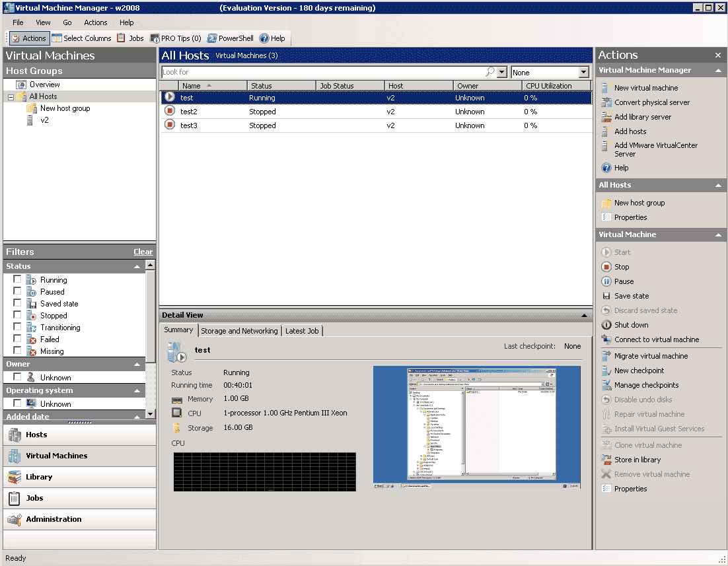The width and height of the screenshot is (728, 566).
Task: Click the stopped icon for test2
Action: (170, 111)
